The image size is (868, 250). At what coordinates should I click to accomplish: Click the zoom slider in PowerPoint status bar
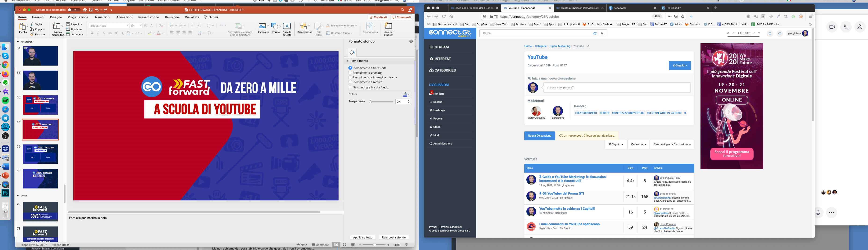374,245
